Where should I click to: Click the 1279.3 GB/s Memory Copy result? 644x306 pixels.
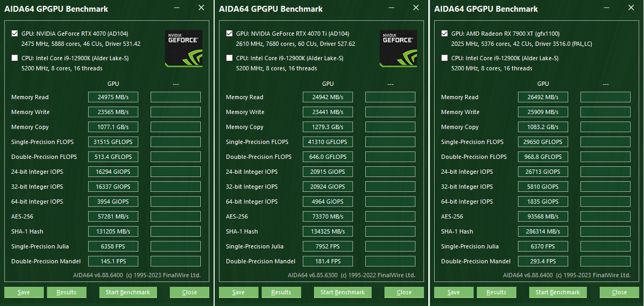click(x=328, y=127)
